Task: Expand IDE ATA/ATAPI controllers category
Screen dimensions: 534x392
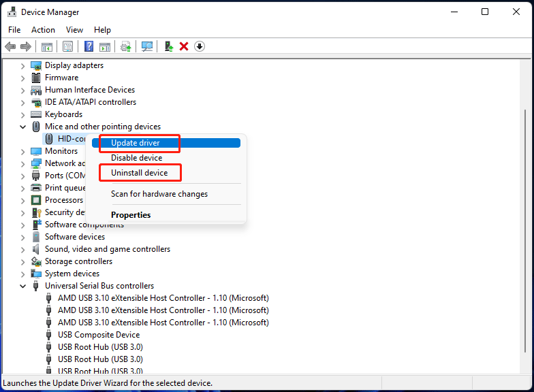Action: coord(23,102)
